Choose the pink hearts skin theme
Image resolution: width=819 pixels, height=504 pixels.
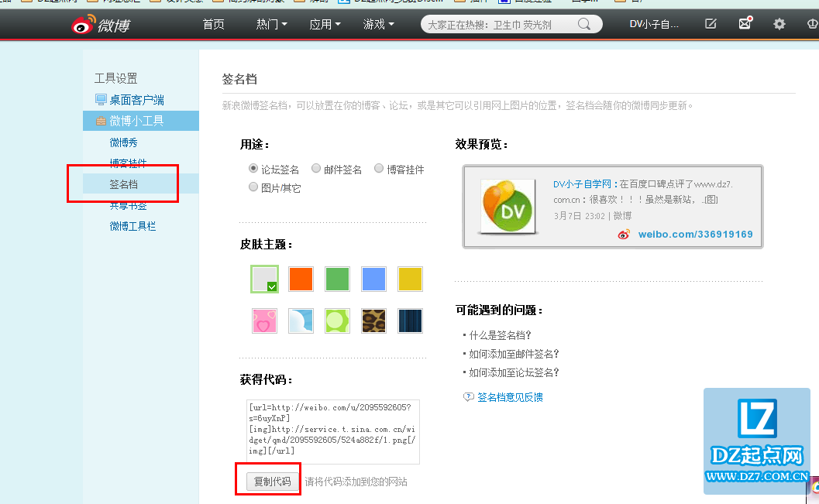tap(264, 321)
